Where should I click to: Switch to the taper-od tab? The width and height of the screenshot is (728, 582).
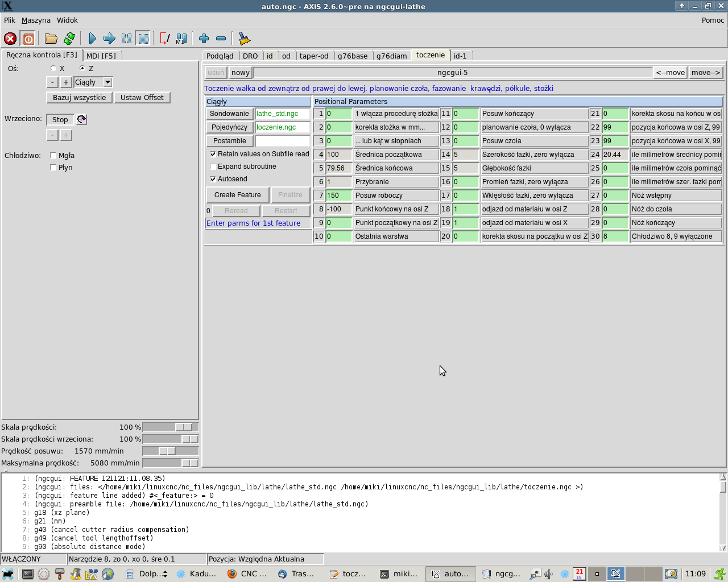[314, 56]
